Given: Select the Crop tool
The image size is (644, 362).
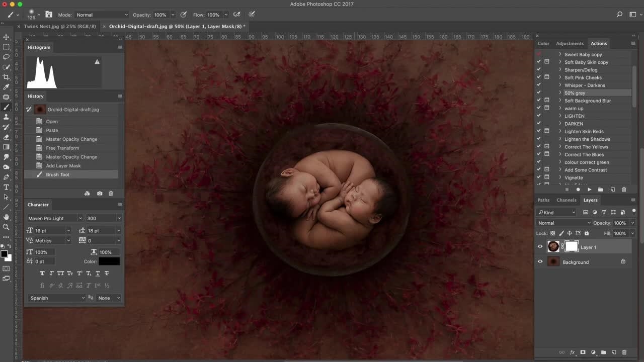Looking at the screenshot, I should click(x=6, y=77).
